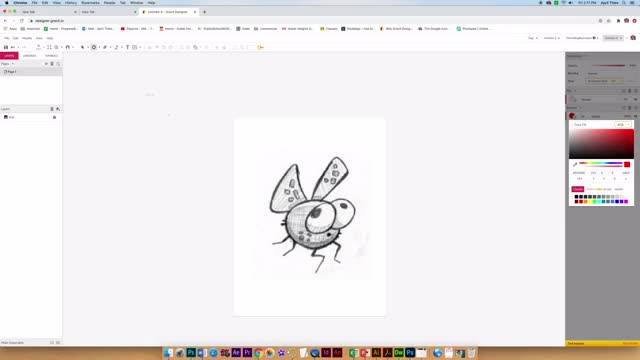
Task: Select the Pointer tool
Action: click(x=82, y=47)
